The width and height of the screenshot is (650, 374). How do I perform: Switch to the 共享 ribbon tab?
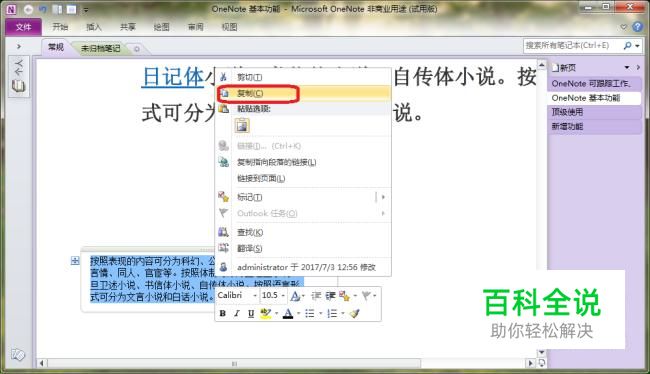(x=128, y=27)
